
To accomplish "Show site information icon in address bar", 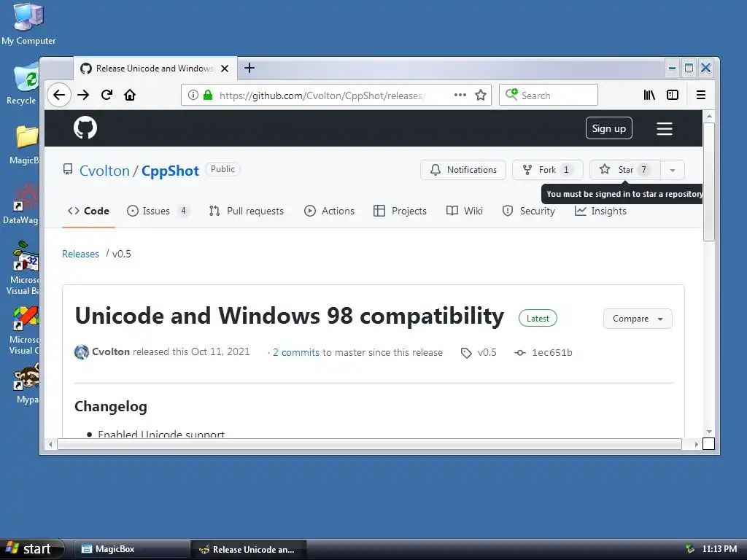I will click(x=193, y=95).
